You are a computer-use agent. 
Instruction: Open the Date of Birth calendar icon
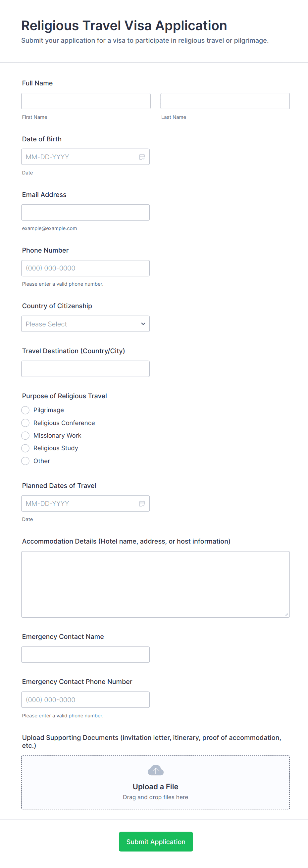point(142,157)
